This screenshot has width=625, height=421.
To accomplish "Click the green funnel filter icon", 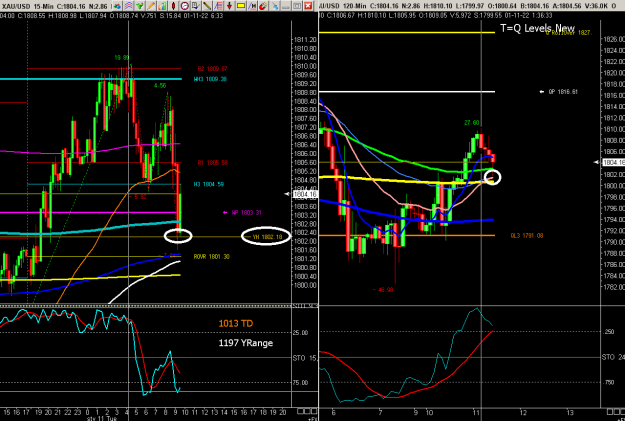I will [x=140, y=6].
